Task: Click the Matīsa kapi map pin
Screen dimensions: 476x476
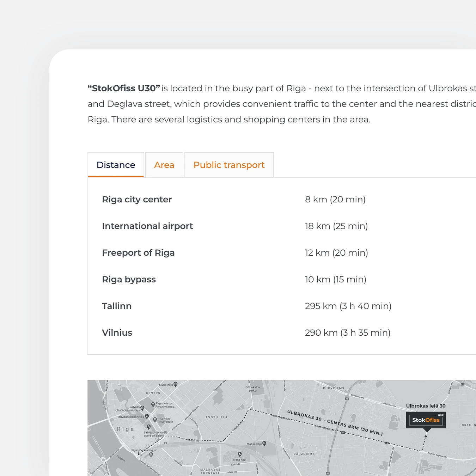Action: [x=264, y=444]
